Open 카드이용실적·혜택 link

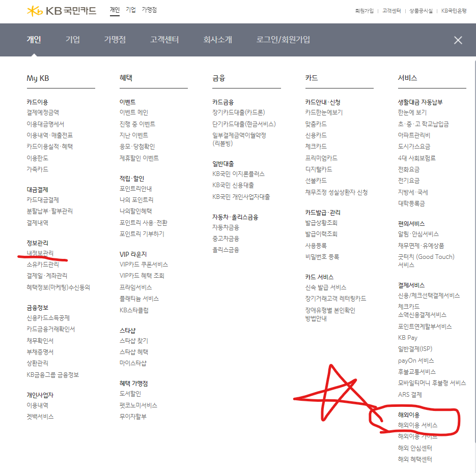[50, 146]
